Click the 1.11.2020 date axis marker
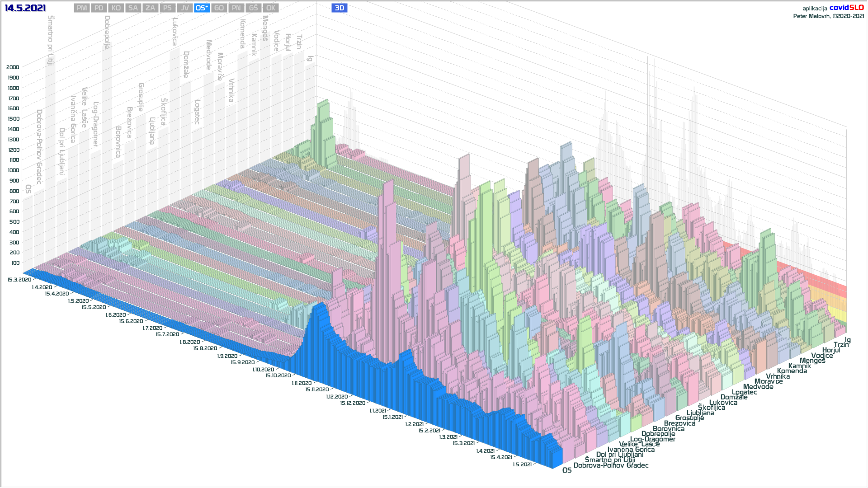This screenshot has width=868, height=488. pyautogui.click(x=302, y=383)
